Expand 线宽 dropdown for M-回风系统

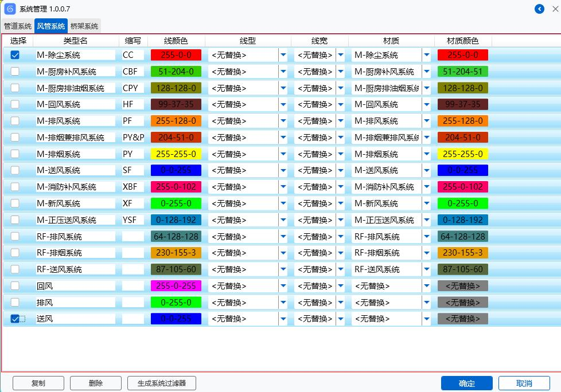(341, 105)
